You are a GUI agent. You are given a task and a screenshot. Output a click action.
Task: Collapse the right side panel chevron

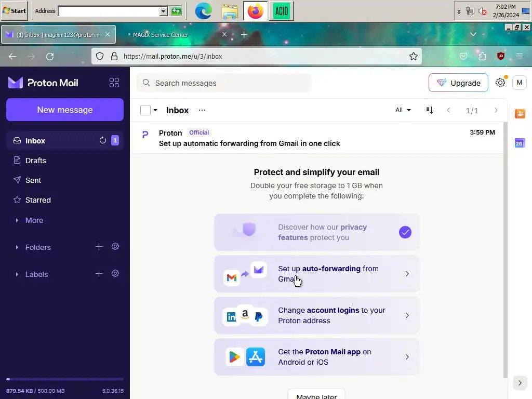coord(520,383)
